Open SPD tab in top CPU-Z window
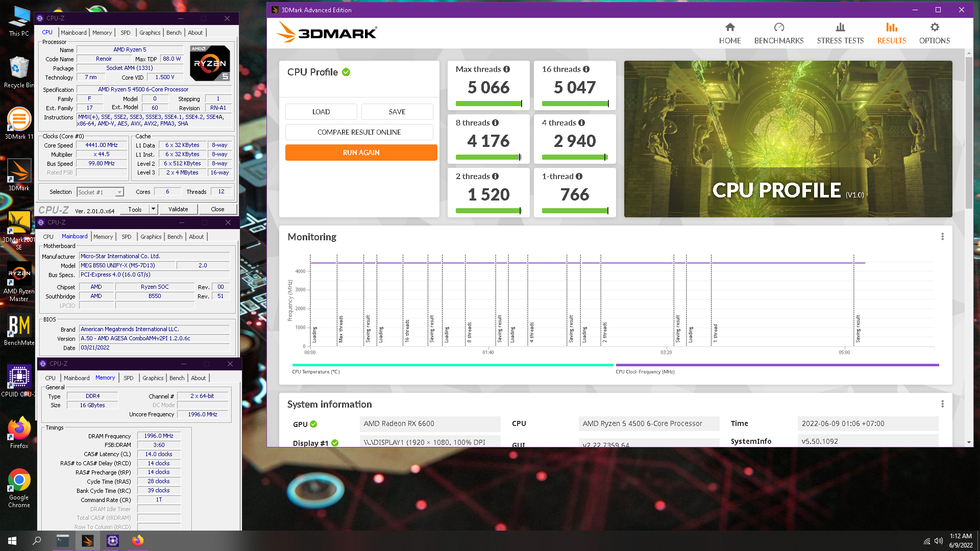Image resolution: width=980 pixels, height=551 pixels. [126, 33]
